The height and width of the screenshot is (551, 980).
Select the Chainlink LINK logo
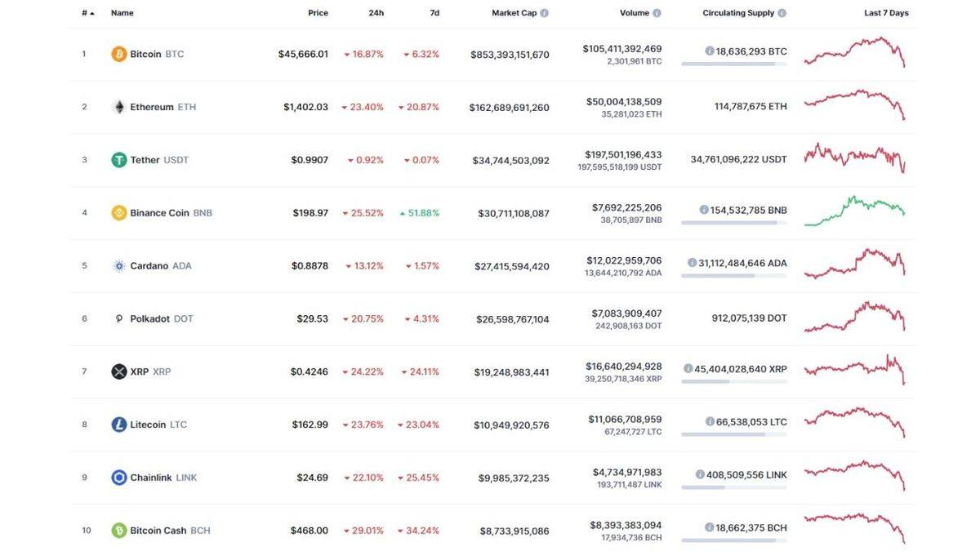point(118,476)
